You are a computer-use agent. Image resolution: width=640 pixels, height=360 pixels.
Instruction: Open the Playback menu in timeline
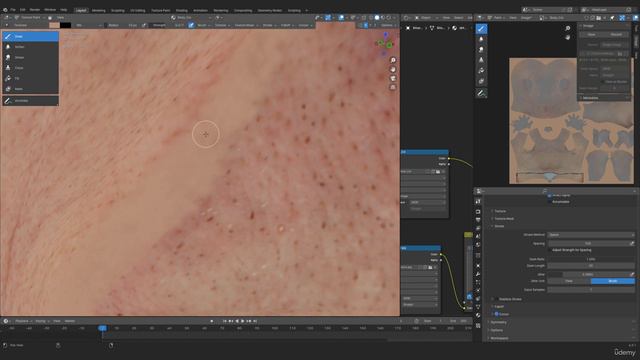click(23, 321)
